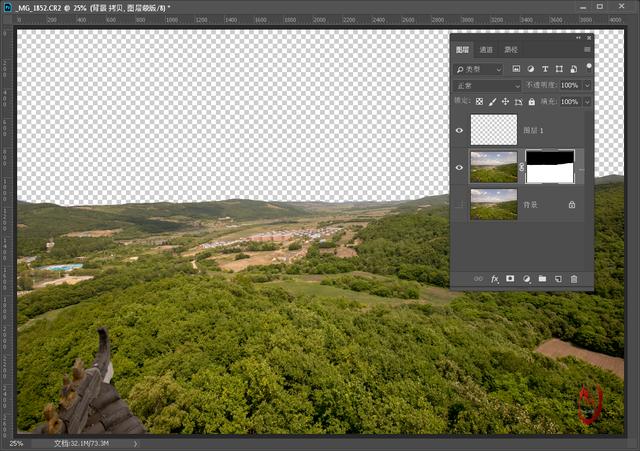640x451 pixels.
Task: Create a new adjustment layer
Action: [526, 279]
